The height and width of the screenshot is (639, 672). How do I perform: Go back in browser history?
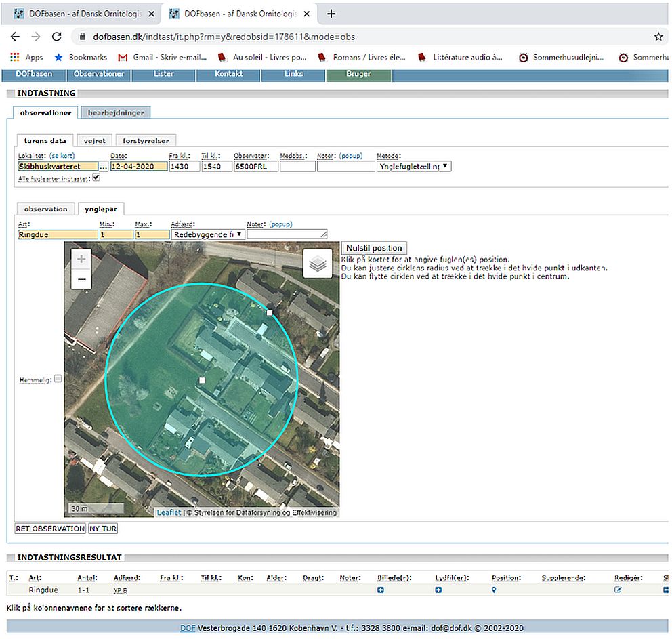click(15, 37)
